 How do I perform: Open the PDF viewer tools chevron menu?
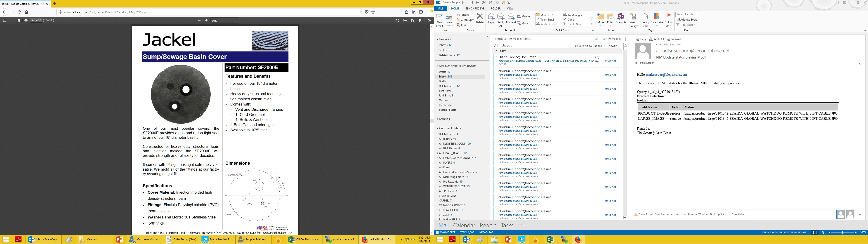(x=429, y=20)
